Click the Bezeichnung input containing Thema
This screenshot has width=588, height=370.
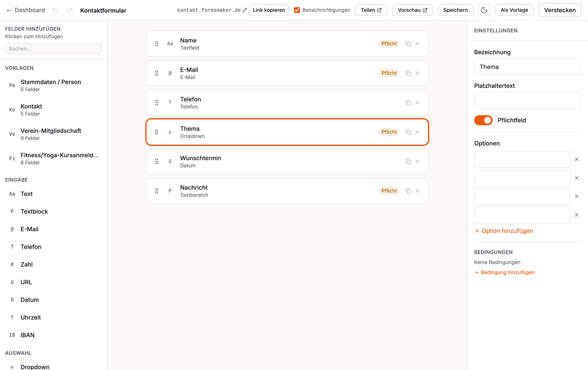click(528, 66)
